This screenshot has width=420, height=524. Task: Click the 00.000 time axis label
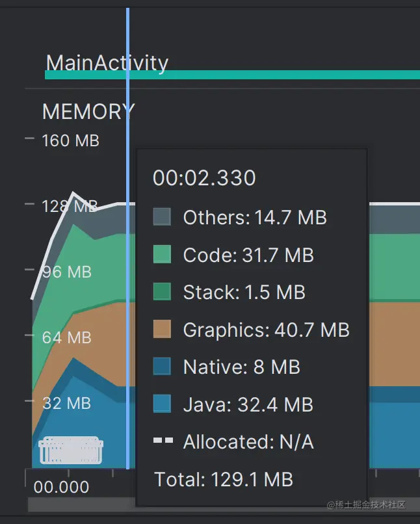point(61,487)
